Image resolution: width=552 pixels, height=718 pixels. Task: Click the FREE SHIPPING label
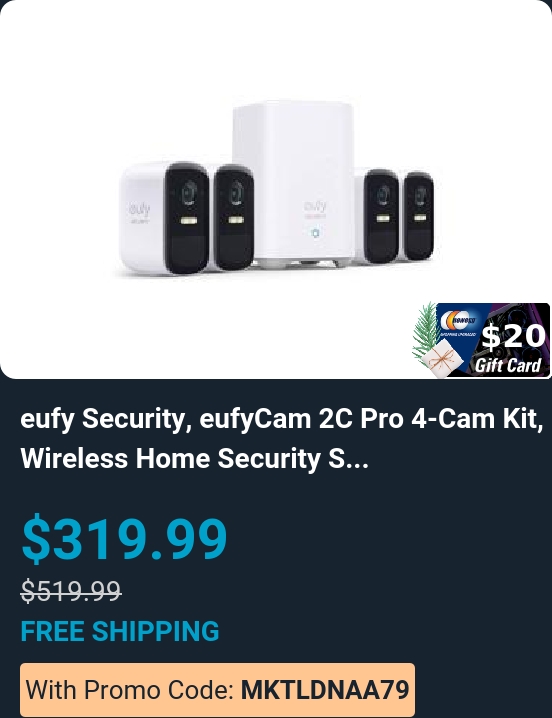point(120,631)
